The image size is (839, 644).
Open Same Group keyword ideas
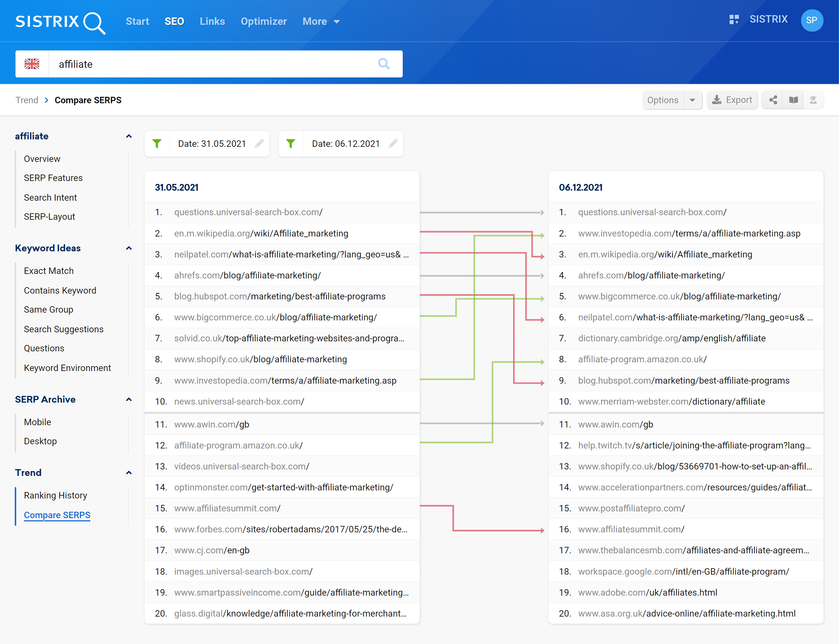49,309
